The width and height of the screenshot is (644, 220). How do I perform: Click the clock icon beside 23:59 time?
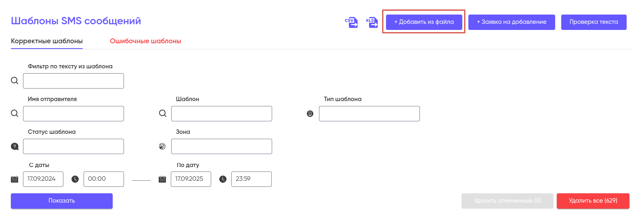223,179
